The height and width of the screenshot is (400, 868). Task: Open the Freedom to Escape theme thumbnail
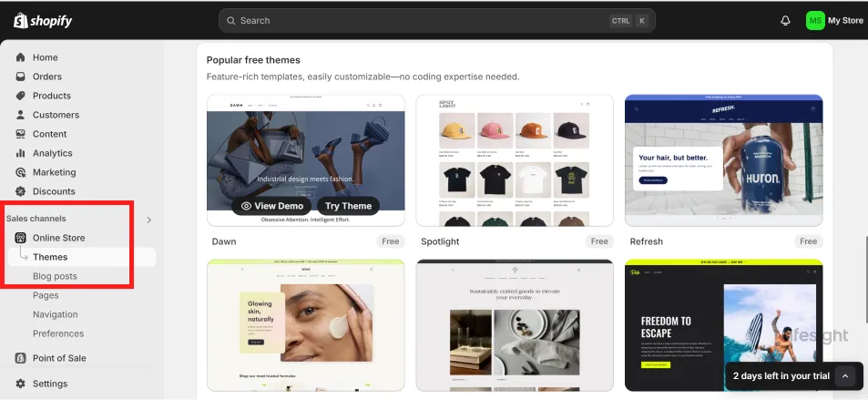[723, 325]
